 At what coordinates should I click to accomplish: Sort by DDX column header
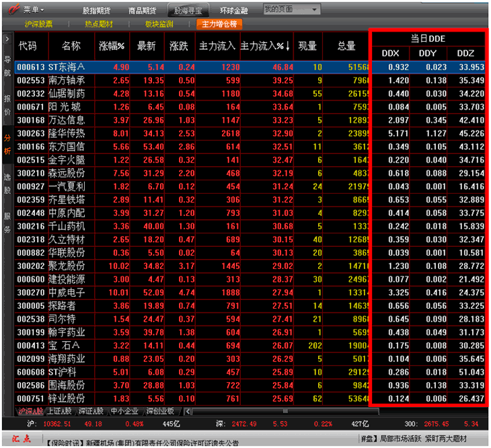point(391,53)
